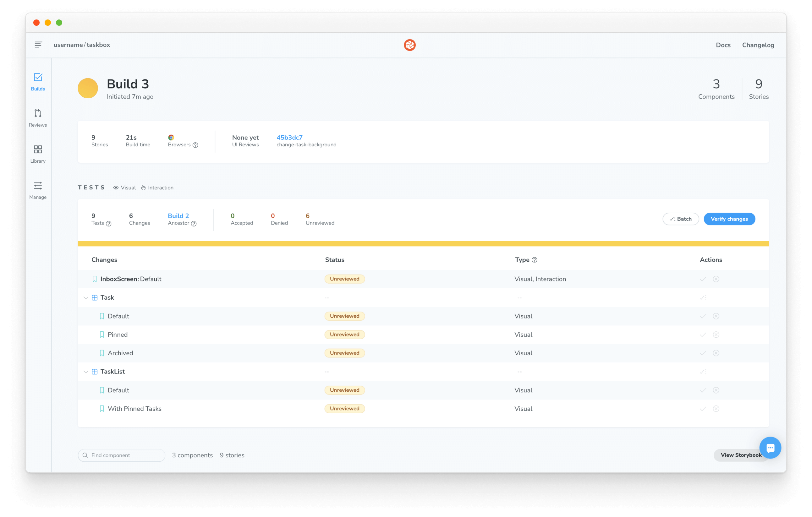Viewport: 812px width, 517px height.
Task: Click View Storybook button
Action: click(x=741, y=455)
